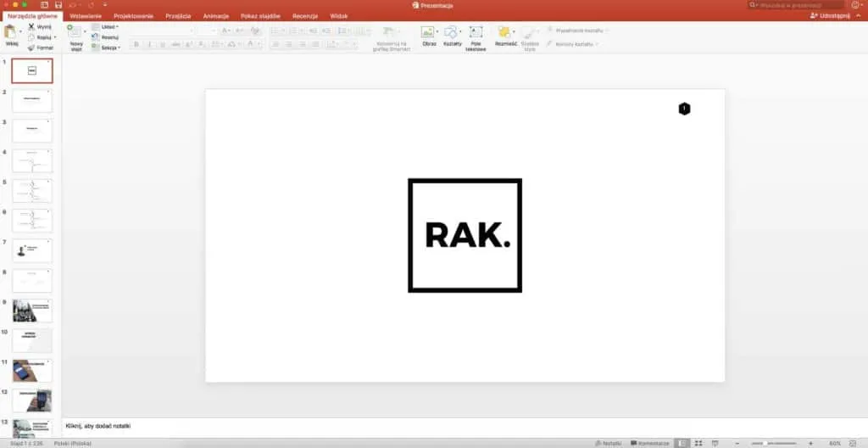Open Nowy slajd dropdown arrow
868x448 pixels.
[85, 32]
